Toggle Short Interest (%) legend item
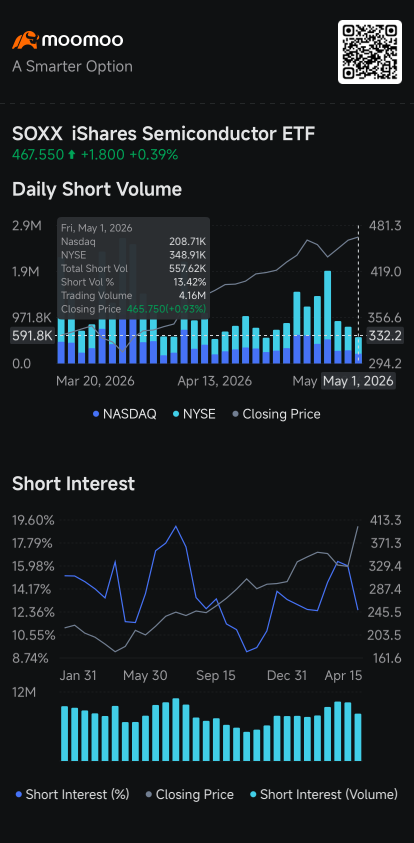The image size is (414, 843). (x=73, y=794)
